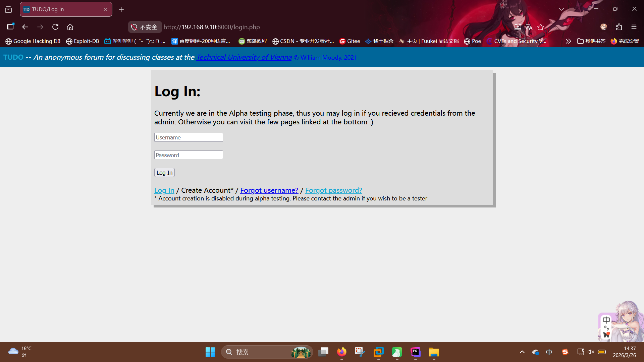The height and width of the screenshot is (362, 644).
Task: Toggle the muted volume tray icon
Action: (591, 352)
